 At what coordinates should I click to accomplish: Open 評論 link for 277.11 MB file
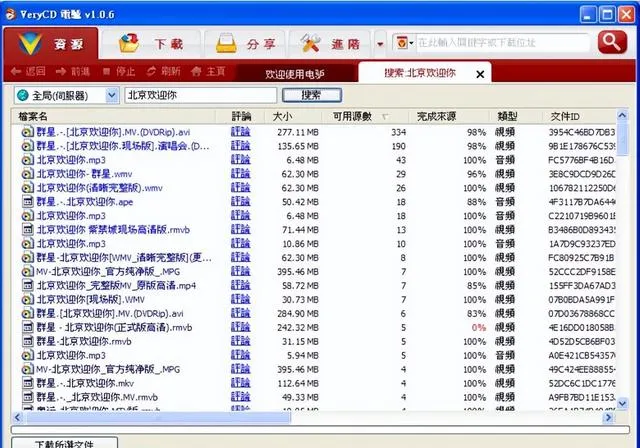240,132
